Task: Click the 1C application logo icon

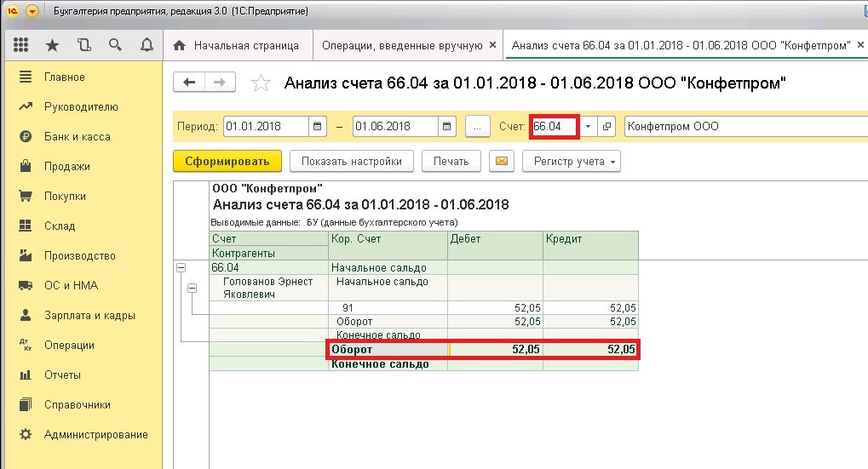Action: click(x=13, y=10)
